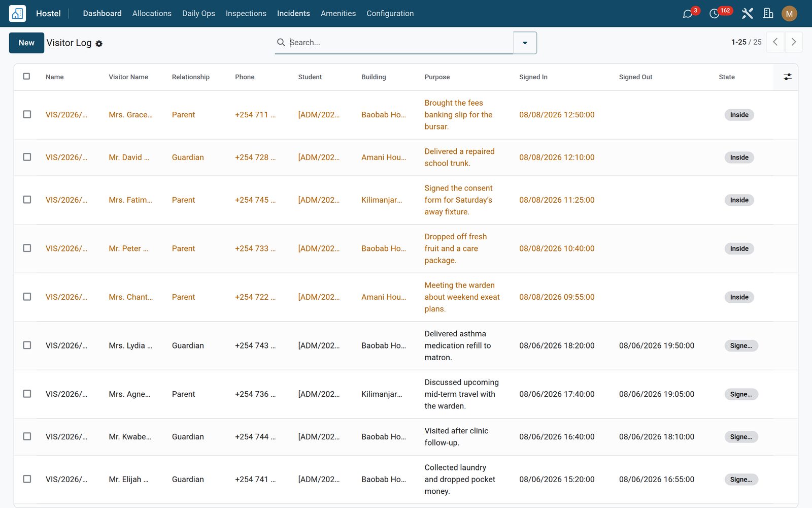Focus the Search input field
This screenshot has width=812, height=508.
pyautogui.click(x=400, y=43)
